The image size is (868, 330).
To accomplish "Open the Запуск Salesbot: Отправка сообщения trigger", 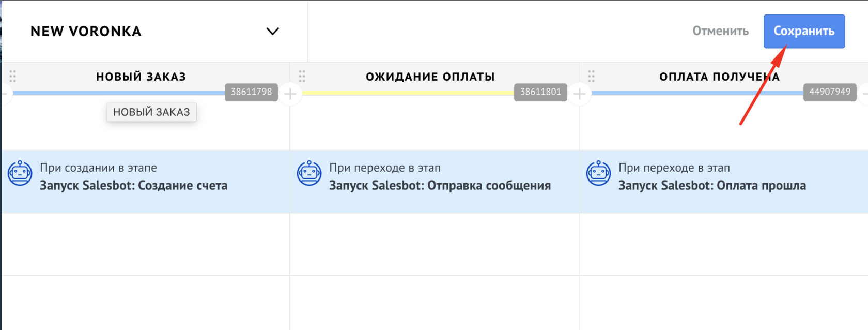I will (440, 185).
